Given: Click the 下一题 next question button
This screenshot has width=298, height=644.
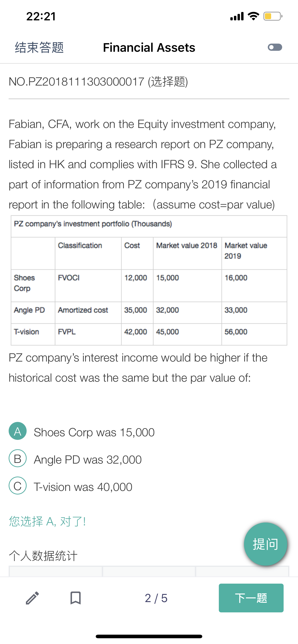Looking at the screenshot, I should pos(251,598).
